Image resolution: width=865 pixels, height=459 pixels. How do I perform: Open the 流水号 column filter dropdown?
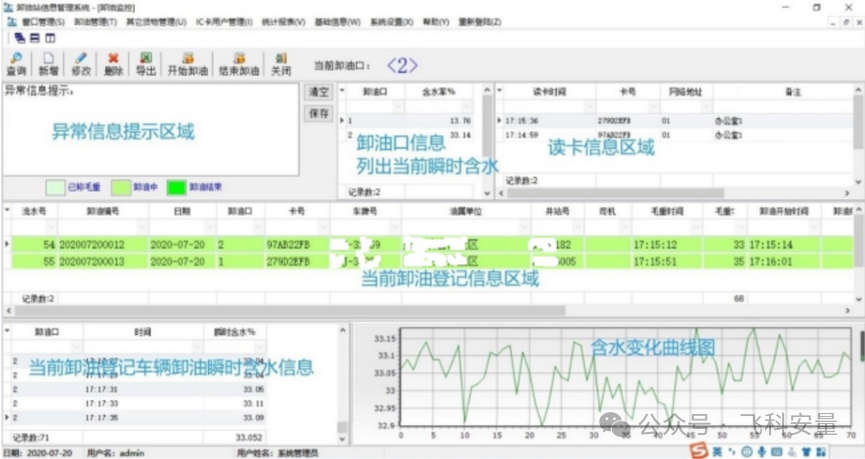click(51, 227)
